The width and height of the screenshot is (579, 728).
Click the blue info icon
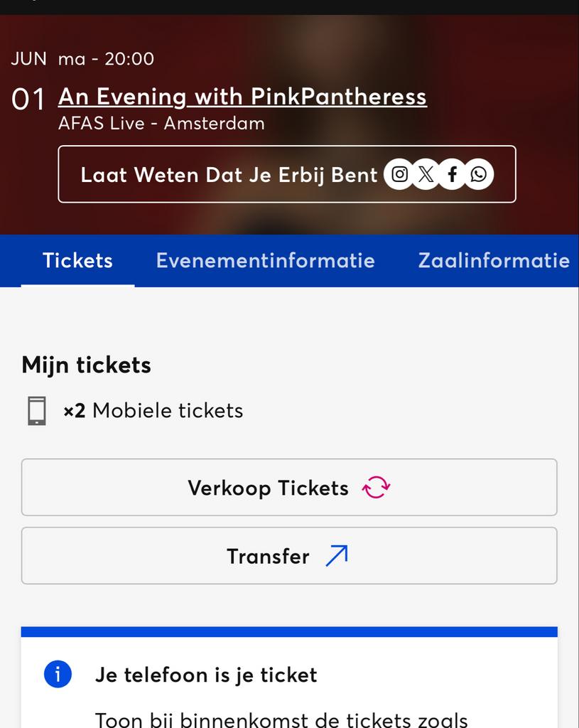pos(57,675)
